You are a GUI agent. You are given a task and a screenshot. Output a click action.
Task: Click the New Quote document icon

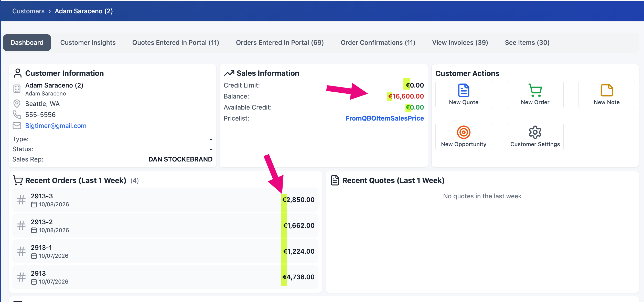tap(464, 90)
